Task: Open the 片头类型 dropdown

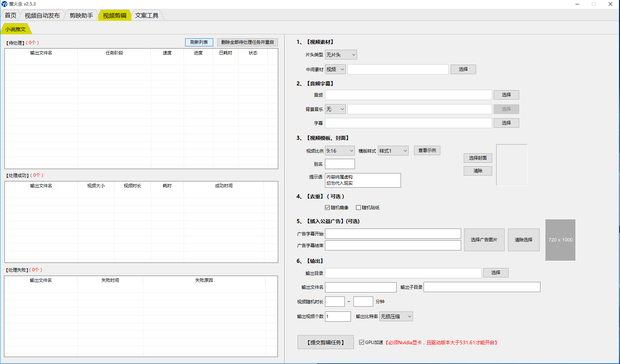Action: 341,55
